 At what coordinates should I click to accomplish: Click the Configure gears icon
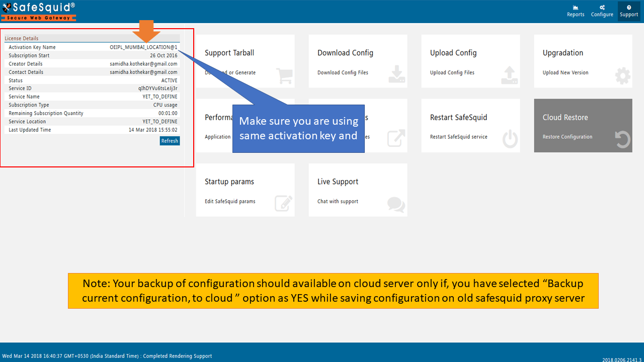(602, 8)
